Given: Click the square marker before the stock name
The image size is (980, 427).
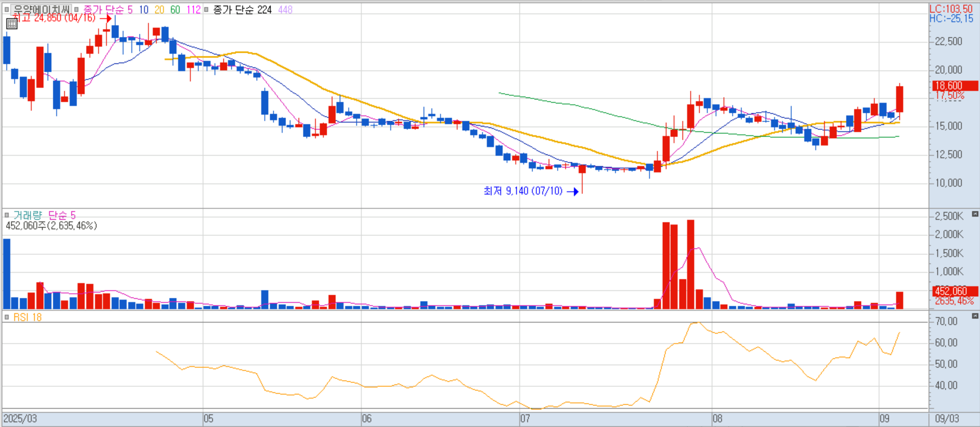Looking at the screenshot, I should click(7, 9).
